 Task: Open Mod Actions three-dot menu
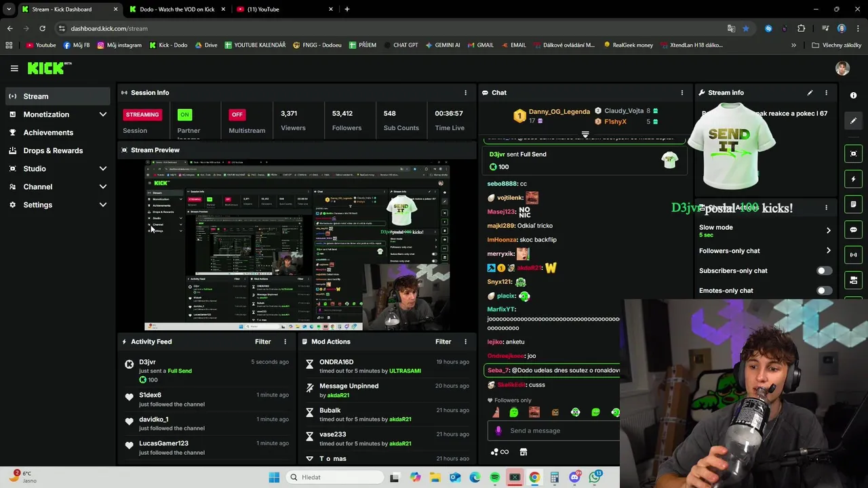465,342
